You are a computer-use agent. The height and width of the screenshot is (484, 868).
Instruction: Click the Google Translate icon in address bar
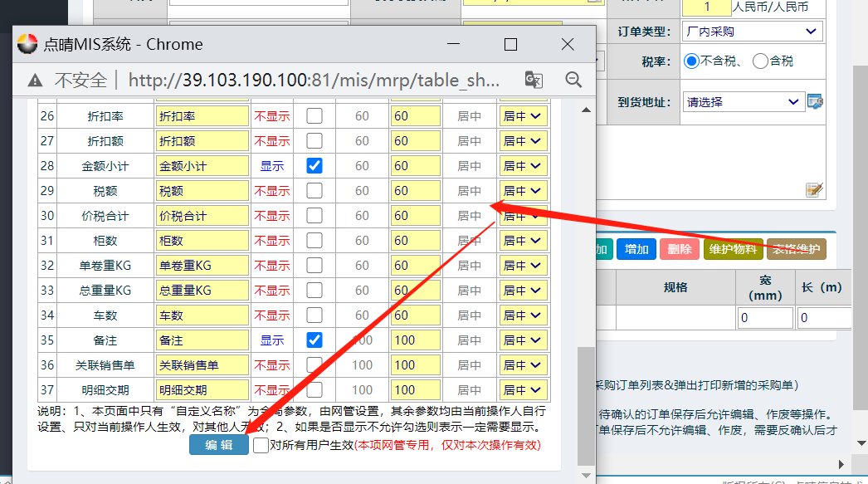(534, 80)
